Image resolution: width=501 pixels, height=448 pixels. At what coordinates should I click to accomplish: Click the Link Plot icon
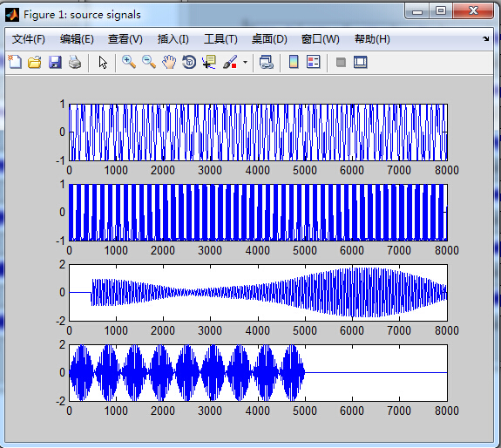[266, 62]
